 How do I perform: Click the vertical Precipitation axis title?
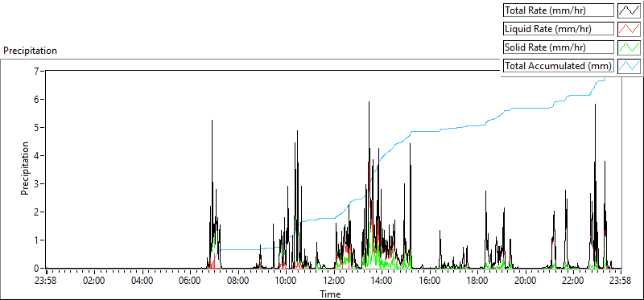tap(25, 168)
